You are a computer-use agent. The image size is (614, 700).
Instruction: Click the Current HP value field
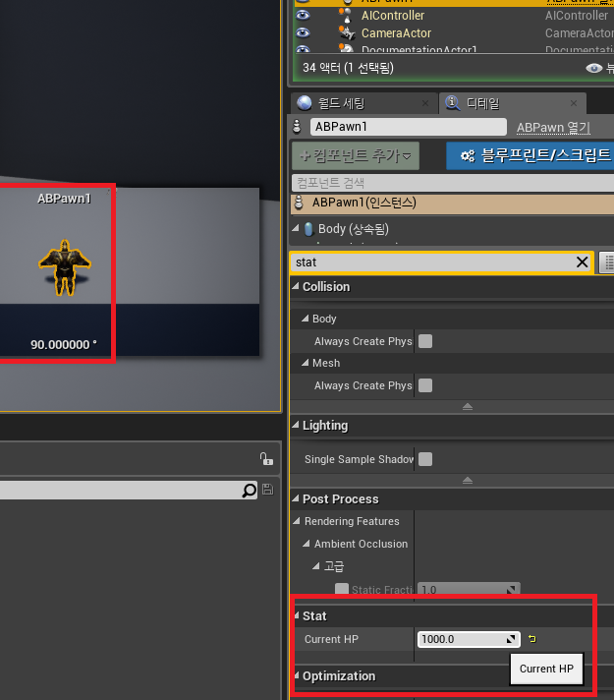[x=469, y=639]
